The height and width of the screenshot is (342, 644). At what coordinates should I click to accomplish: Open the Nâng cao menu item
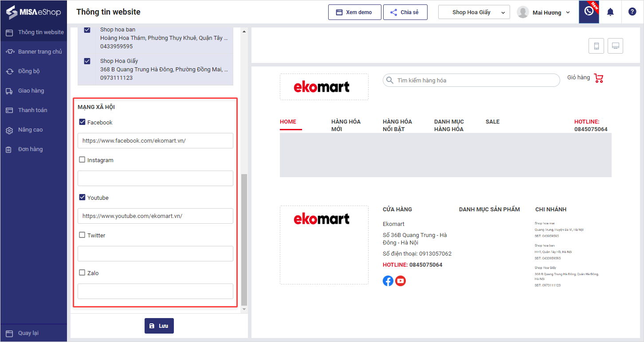click(34, 130)
